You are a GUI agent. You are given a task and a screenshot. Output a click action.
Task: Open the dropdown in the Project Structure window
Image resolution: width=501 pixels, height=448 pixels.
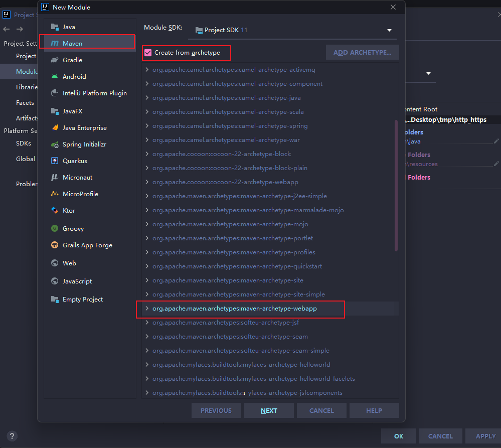(x=428, y=73)
